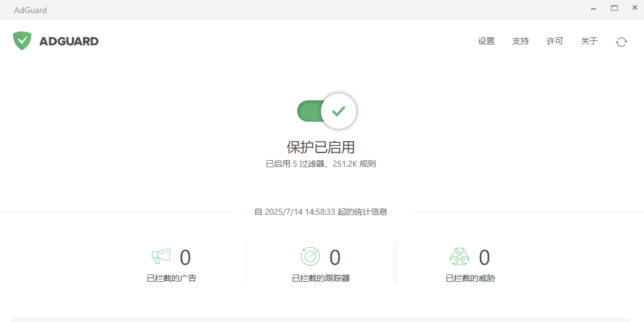Screen dimensions: 644x322
Task: Open the 关于 page
Action: click(x=589, y=41)
